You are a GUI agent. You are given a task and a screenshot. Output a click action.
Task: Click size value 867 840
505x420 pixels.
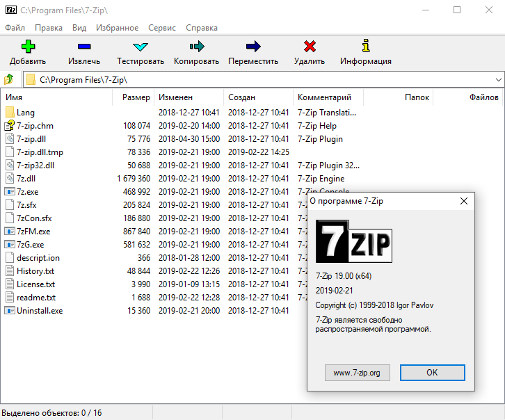(136, 232)
